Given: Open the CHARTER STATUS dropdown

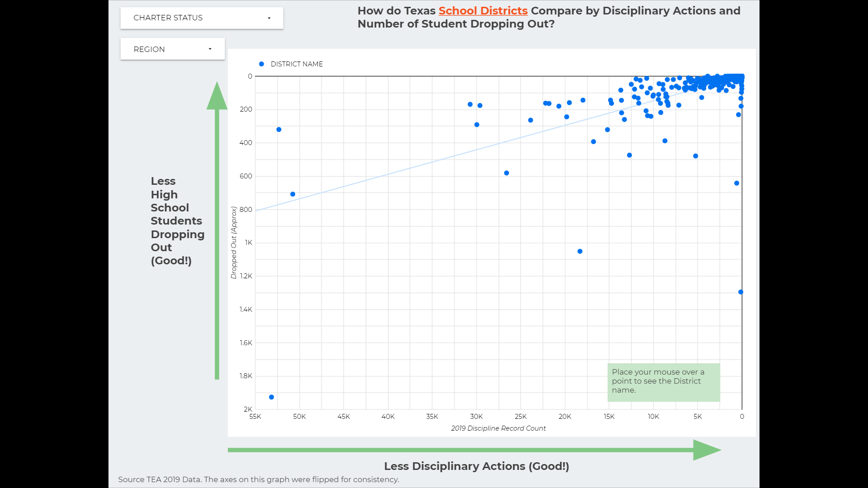Looking at the screenshot, I should [x=202, y=18].
